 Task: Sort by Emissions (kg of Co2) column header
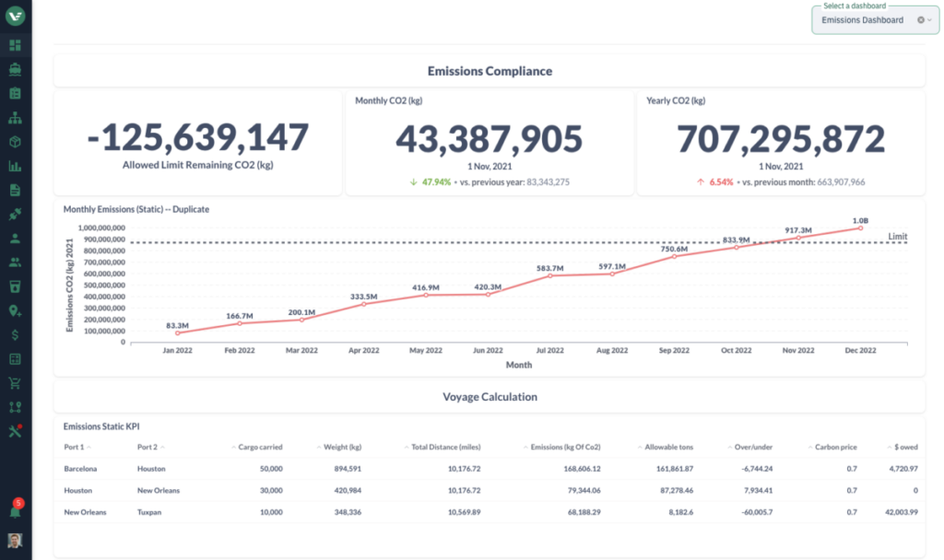click(x=566, y=447)
